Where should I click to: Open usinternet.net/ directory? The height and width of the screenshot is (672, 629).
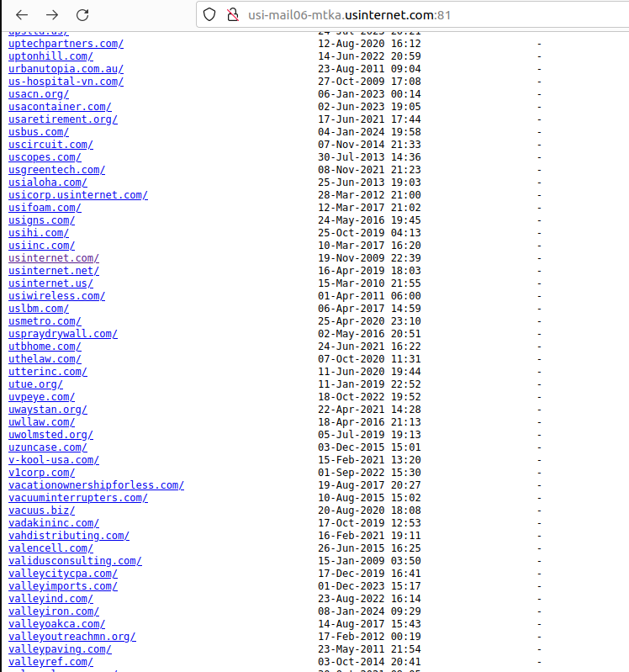[54, 271]
